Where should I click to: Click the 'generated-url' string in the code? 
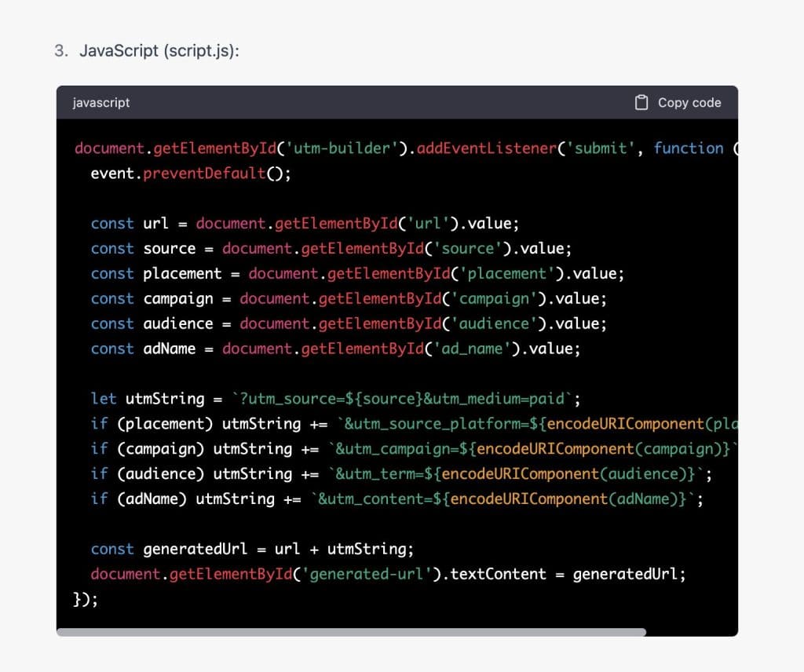[x=366, y=574]
